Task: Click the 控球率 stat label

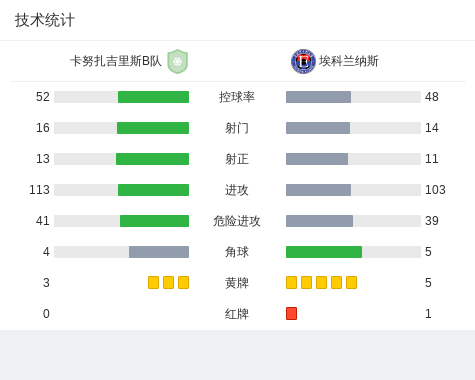Action: point(237,97)
